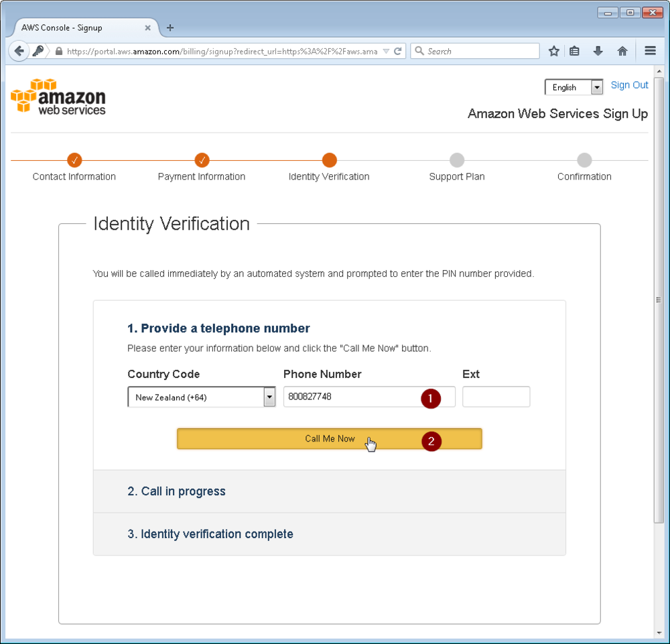The width and height of the screenshot is (670, 644).
Task: Click the 1. Provide a telephone number heading
Action: (x=218, y=328)
